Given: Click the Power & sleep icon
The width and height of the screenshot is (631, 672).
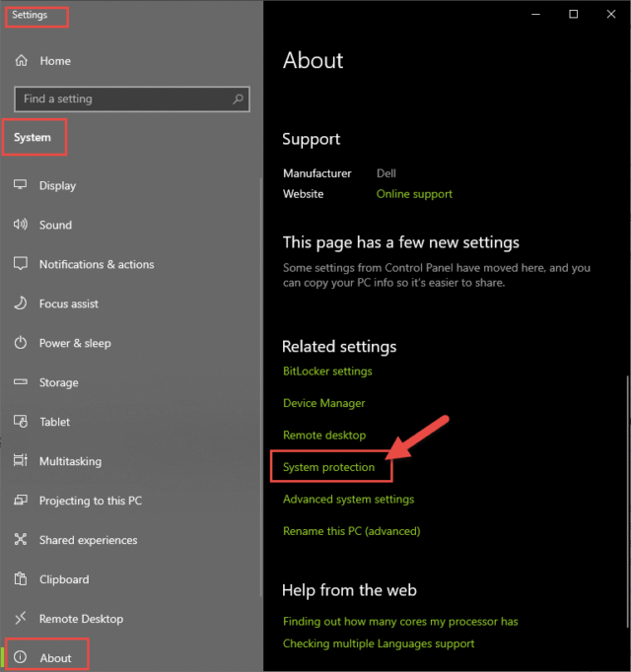Looking at the screenshot, I should tap(20, 343).
